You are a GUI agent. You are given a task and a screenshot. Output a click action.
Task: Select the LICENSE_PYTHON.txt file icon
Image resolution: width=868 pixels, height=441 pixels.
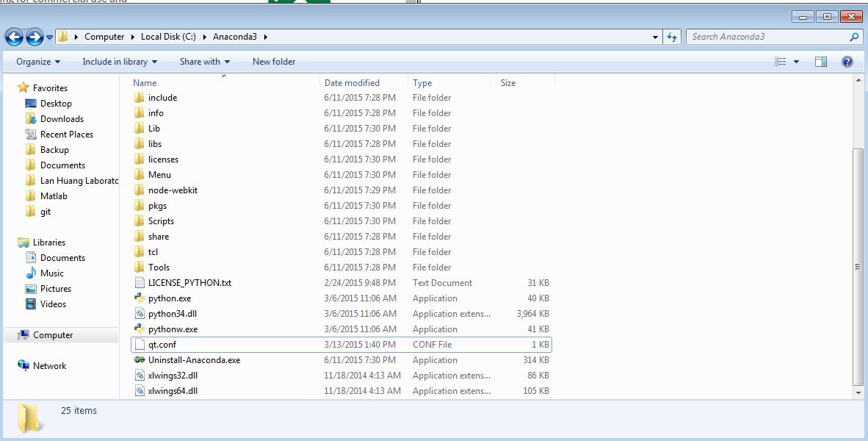(x=140, y=282)
